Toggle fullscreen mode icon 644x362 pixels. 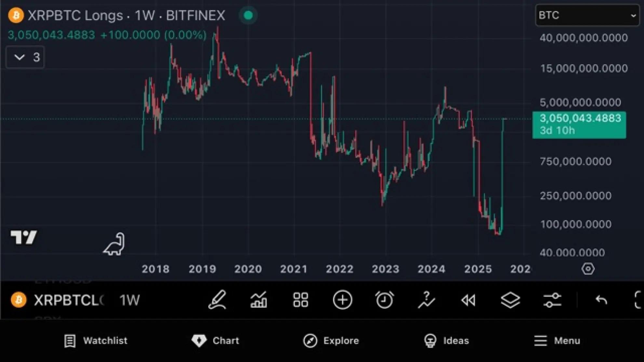pos(638,300)
